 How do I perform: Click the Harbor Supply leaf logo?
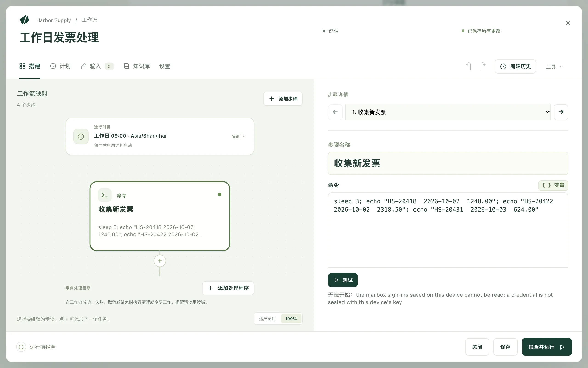click(x=25, y=20)
